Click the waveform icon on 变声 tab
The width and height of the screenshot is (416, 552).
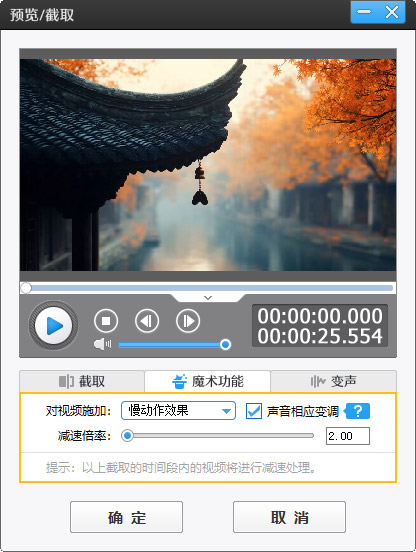(x=318, y=381)
